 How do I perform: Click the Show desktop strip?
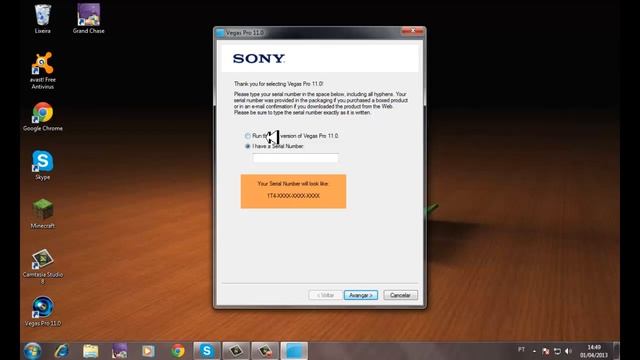(x=616, y=351)
